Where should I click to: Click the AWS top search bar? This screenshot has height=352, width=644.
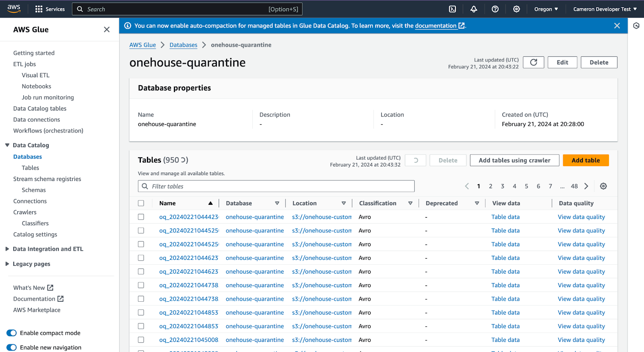[187, 9]
